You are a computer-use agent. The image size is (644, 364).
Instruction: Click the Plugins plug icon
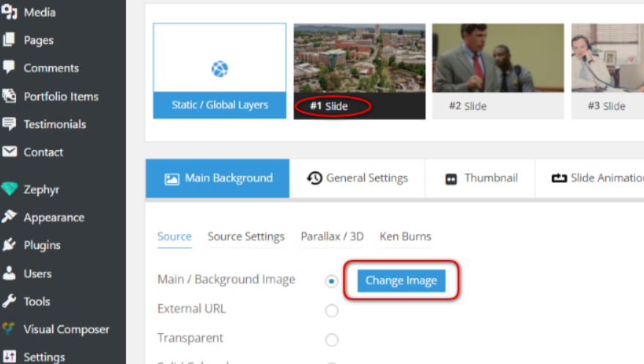[9, 245]
